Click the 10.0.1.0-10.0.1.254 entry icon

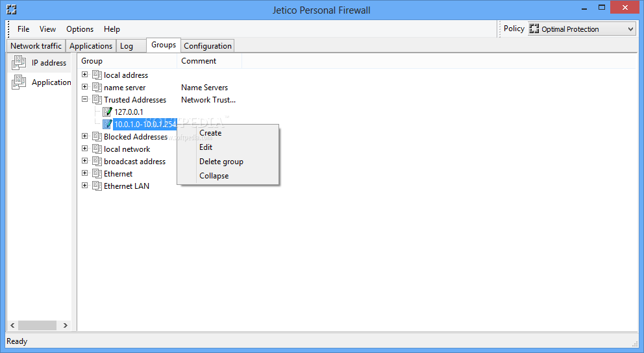coord(107,124)
